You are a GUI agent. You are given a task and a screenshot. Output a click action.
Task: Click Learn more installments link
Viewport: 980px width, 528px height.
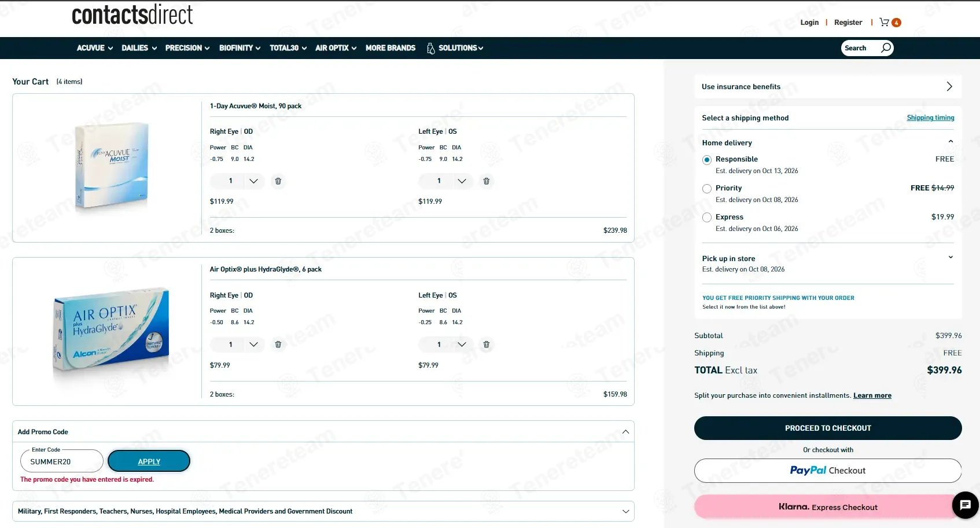click(872, 395)
